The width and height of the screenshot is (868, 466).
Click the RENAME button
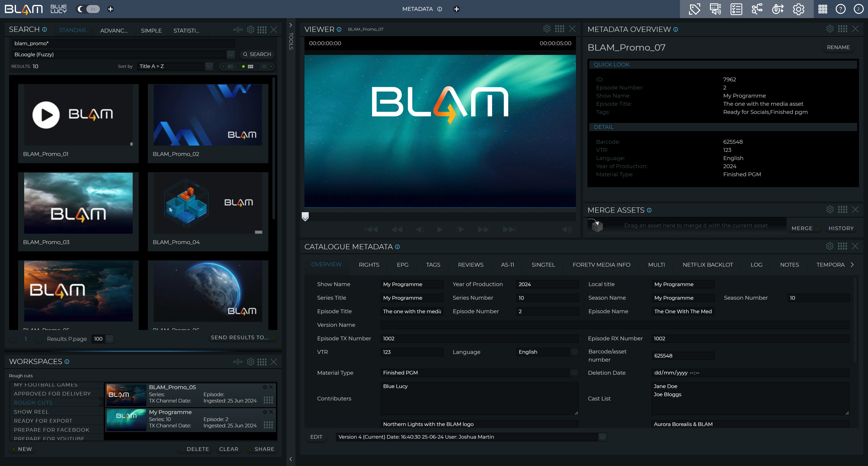click(838, 47)
